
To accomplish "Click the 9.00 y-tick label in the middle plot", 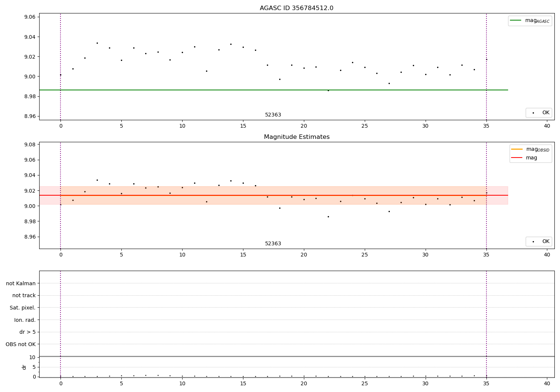I will click(30, 206).
